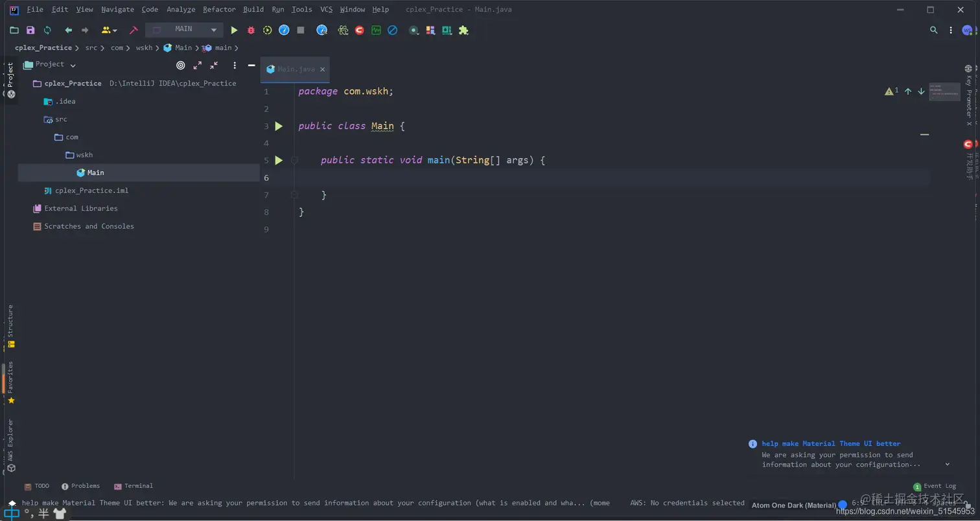Click AWS: No credentials selected status

point(687,503)
